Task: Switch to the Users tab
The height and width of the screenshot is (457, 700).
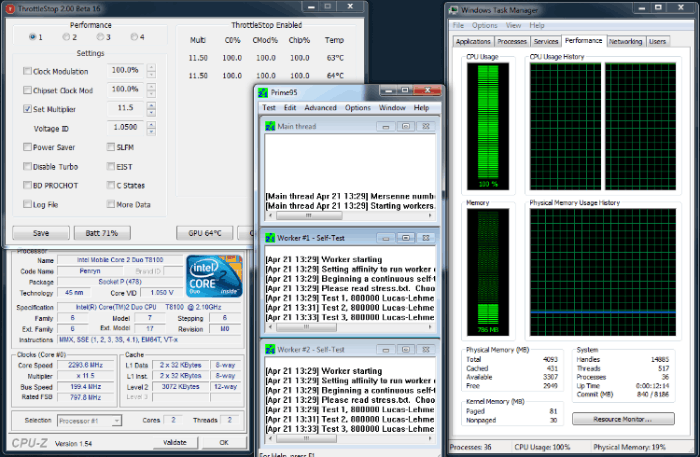Action: 657,41
